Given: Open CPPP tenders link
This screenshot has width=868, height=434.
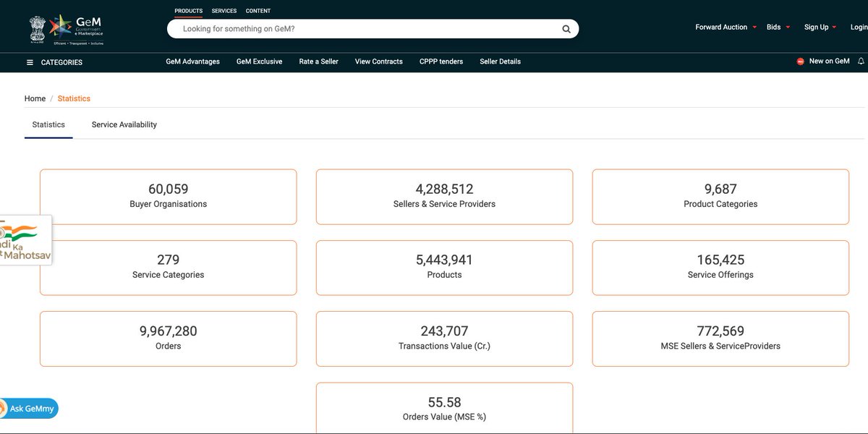Looking at the screenshot, I should pos(441,61).
